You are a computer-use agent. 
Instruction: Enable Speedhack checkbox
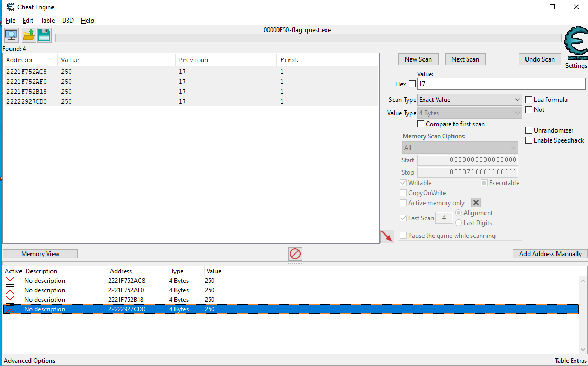[x=529, y=140]
